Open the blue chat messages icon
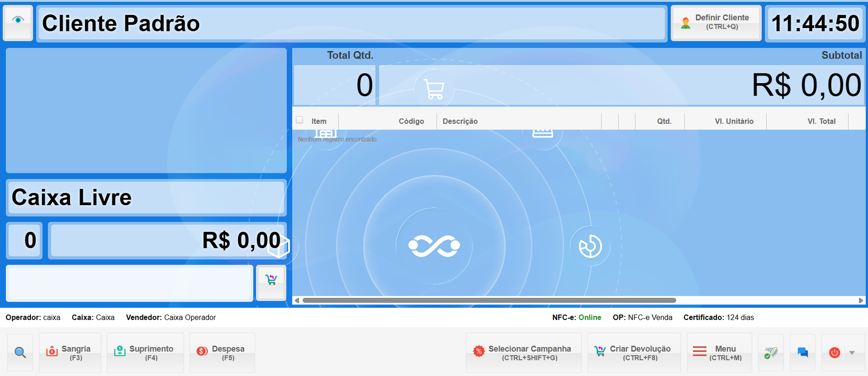The image size is (868, 376). [802, 352]
